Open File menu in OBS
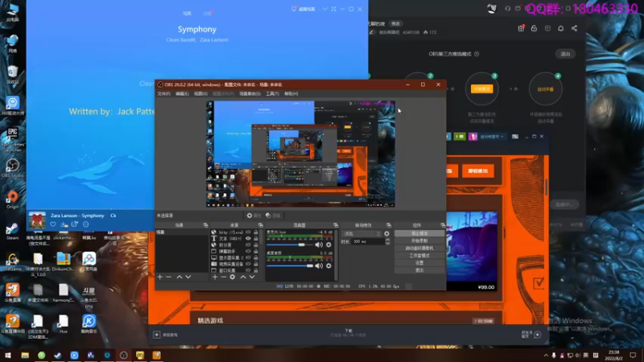 click(x=163, y=93)
